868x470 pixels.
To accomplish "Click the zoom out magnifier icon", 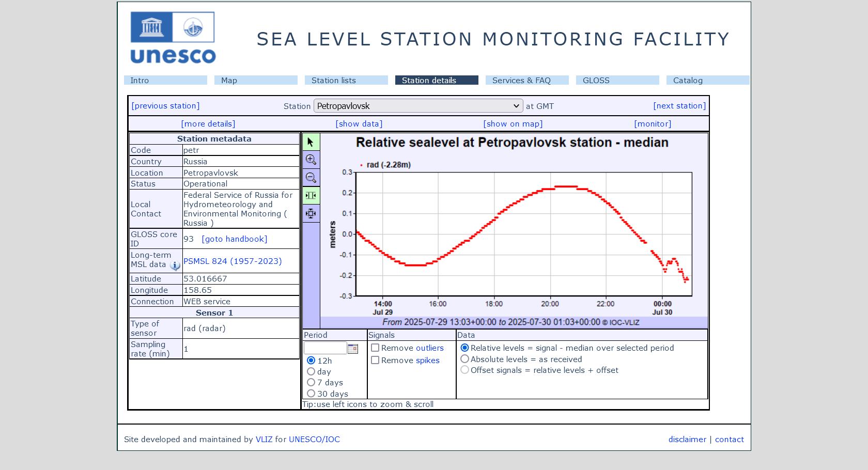I will tap(311, 178).
